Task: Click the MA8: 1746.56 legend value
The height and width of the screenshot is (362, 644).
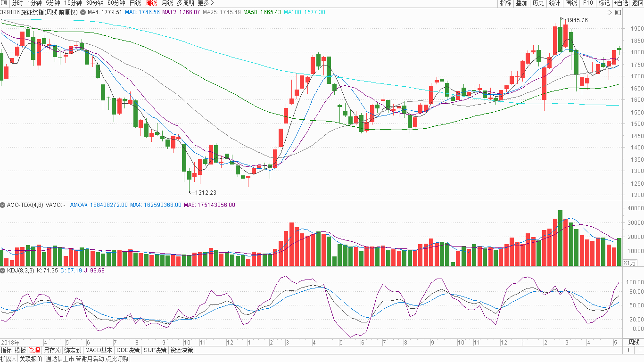Action: click(142, 12)
